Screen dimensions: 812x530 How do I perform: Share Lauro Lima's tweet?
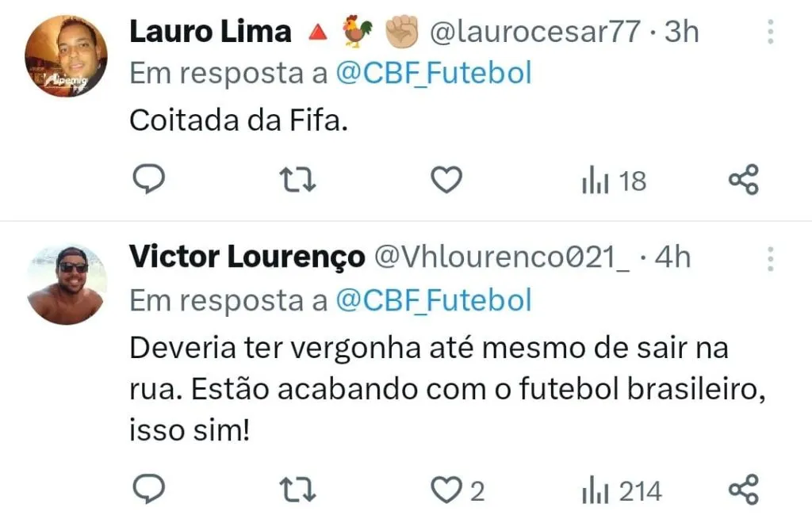[x=744, y=179]
